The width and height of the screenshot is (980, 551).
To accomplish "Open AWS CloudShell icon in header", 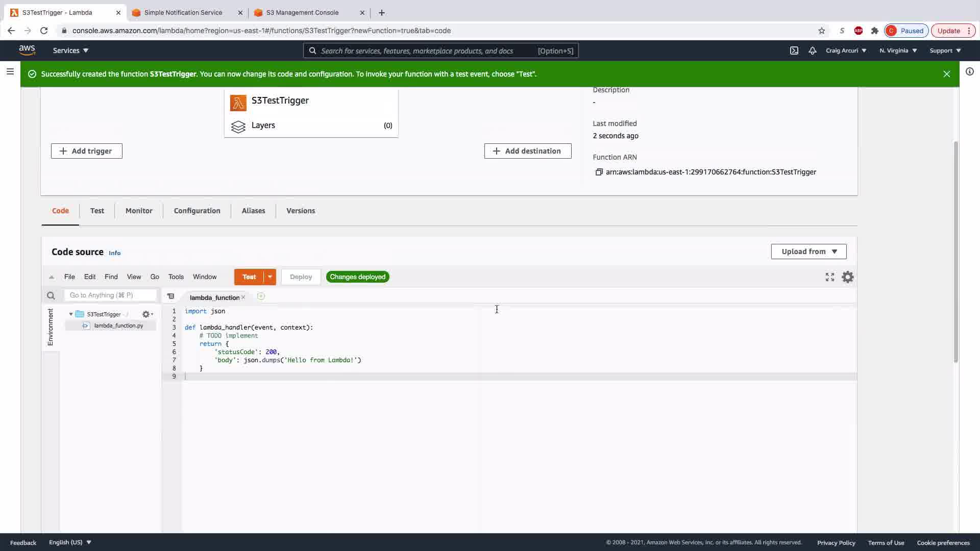I will click(x=794, y=51).
